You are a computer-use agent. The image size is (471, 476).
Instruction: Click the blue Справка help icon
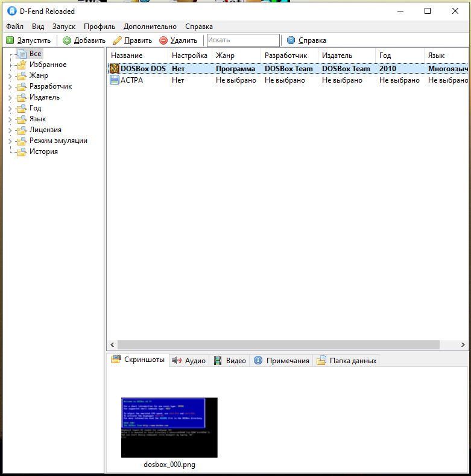tap(291, 40)
